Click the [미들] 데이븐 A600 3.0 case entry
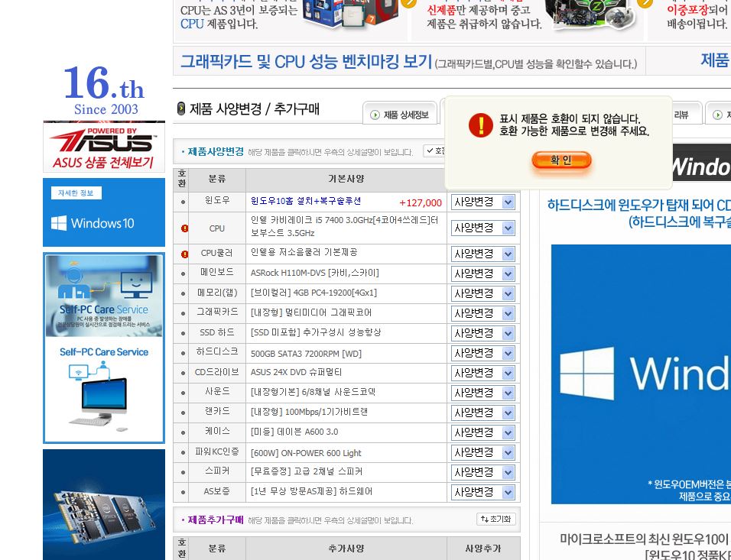The image size is (731, 560). click(x=294, y=432)
